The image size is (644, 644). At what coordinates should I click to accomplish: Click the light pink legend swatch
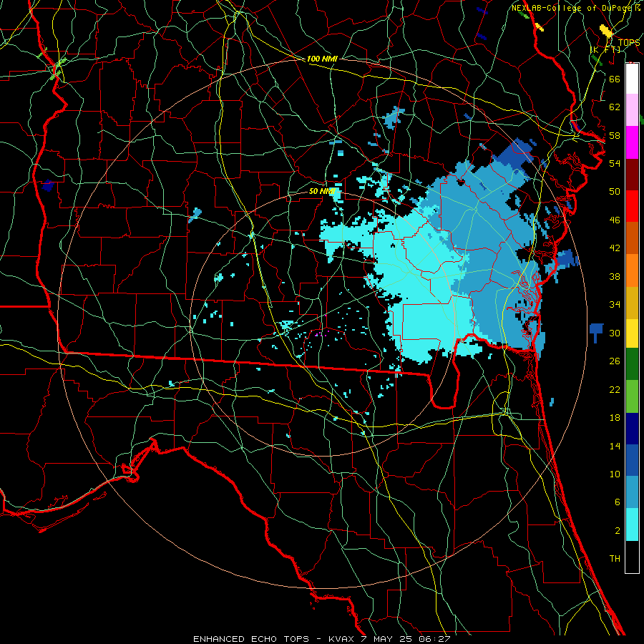pos(632,109)
